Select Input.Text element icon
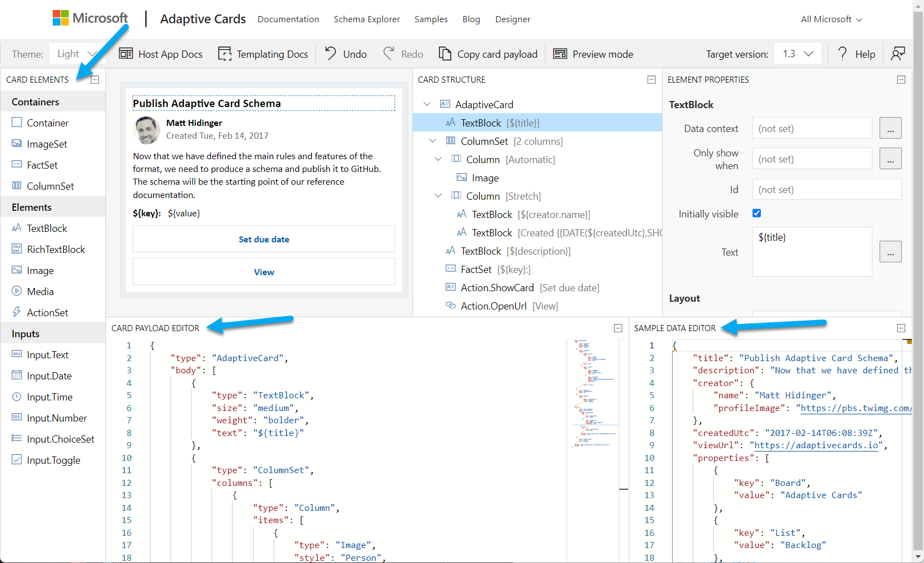 tap(17, 354)
